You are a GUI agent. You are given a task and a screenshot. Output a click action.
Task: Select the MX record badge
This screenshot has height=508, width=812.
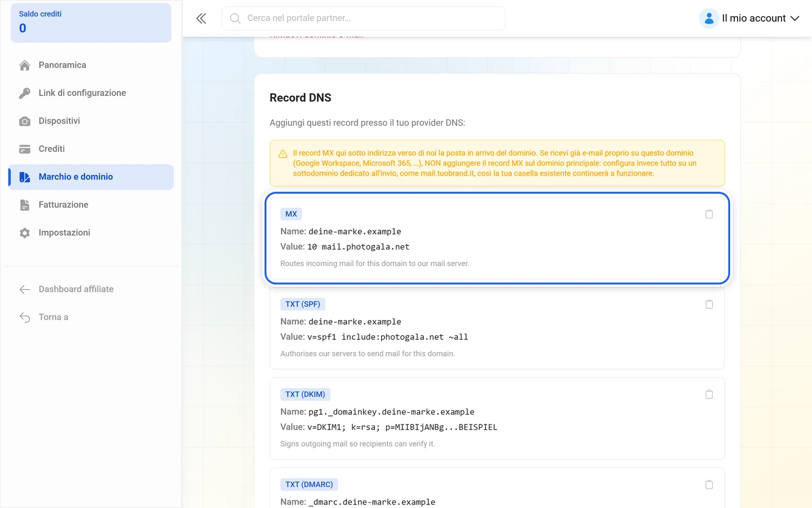291,214
